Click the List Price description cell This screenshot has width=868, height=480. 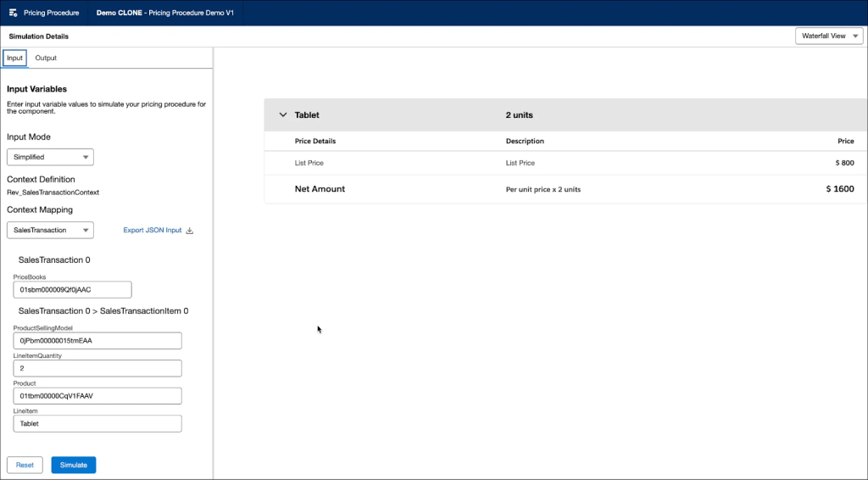(x=520, y=163)
